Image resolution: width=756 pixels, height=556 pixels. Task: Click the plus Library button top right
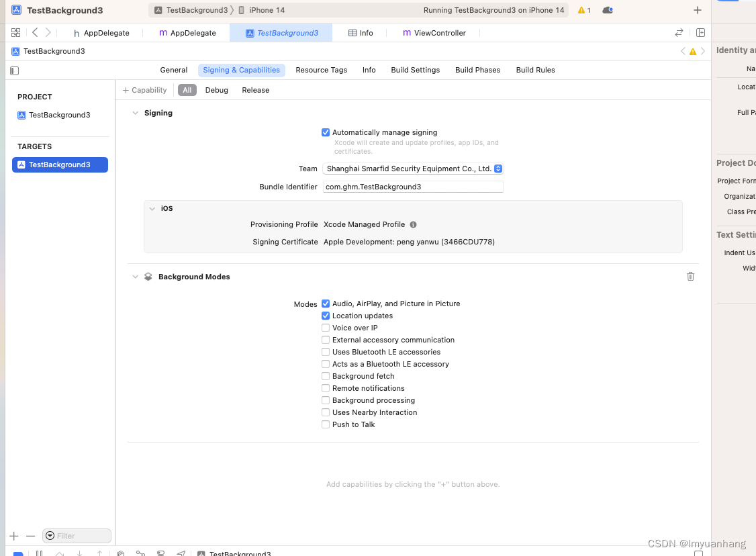pyautogui.click(x=697, y=10)
